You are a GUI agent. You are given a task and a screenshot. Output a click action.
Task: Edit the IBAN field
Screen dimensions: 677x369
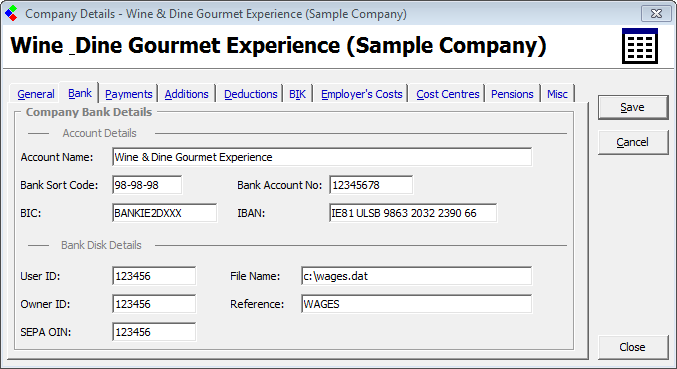pos(413,213)
